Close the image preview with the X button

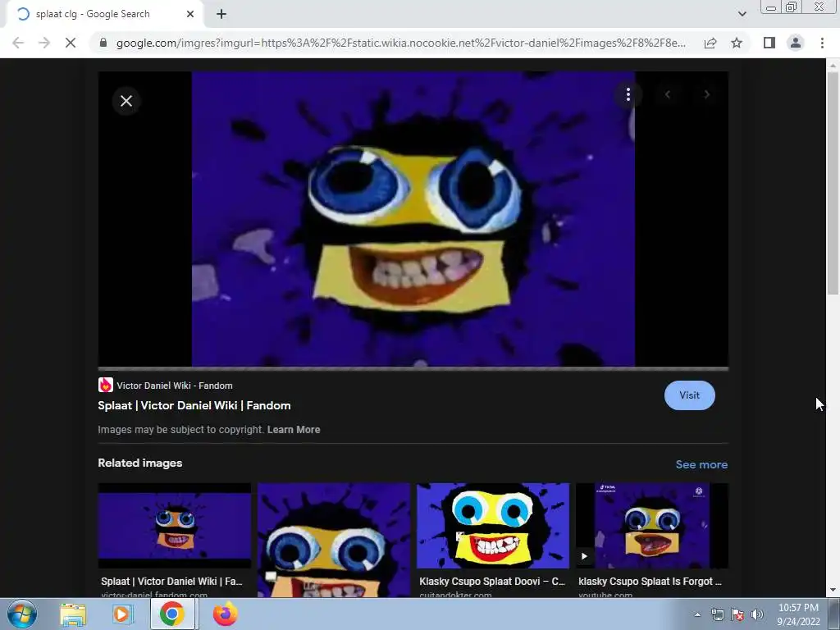(x=126, y=101)
